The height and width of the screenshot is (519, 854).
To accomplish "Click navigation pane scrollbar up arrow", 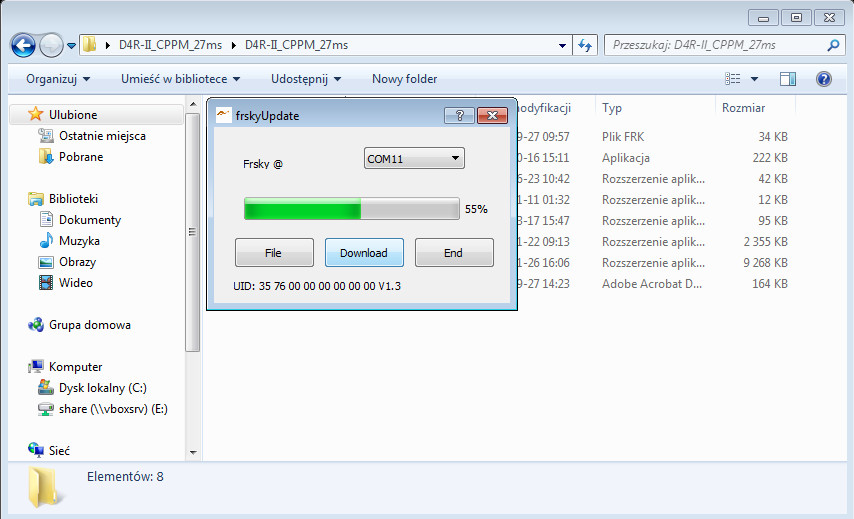I will [x=193, y=104].
